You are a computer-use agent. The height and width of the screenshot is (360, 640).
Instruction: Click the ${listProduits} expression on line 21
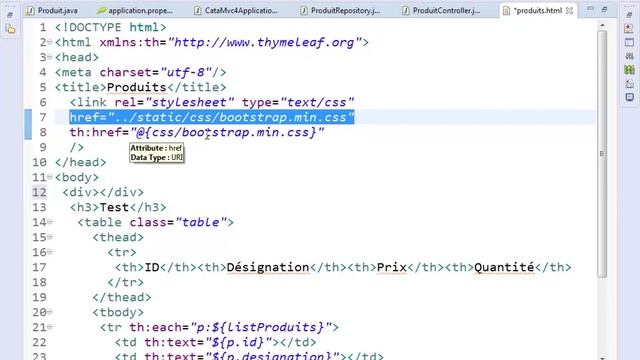coord(268,327)
